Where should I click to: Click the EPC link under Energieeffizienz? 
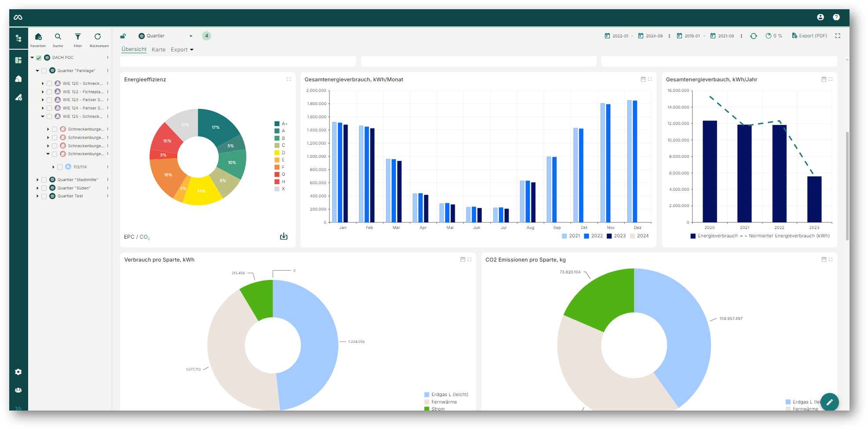point(129,237)
